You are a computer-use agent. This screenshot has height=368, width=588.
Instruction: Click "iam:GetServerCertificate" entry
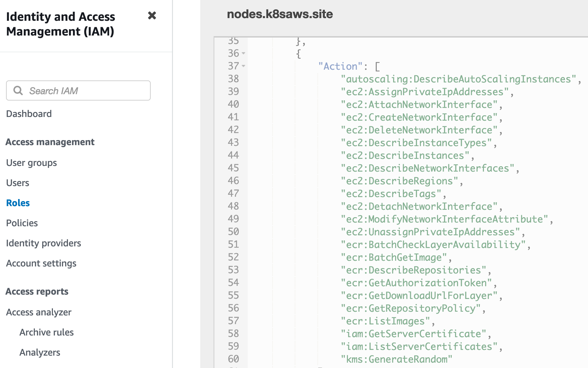click(414, 334)
